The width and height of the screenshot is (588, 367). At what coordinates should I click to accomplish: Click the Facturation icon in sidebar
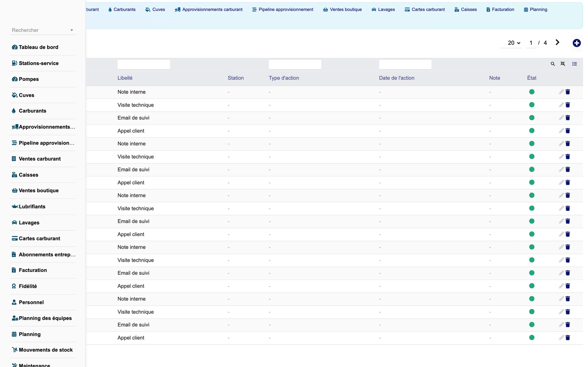pyautogui.click(x=14, y=270)
